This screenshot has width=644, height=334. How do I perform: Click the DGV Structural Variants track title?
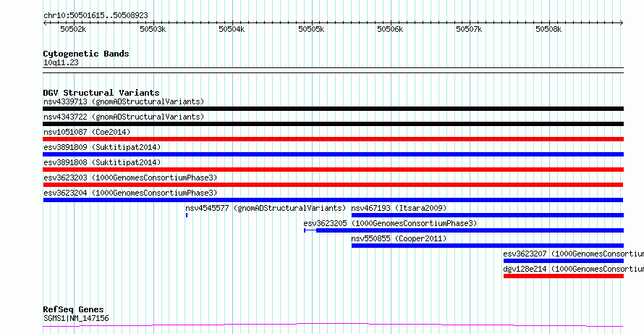pyautogui.click(x=101, y=93)
